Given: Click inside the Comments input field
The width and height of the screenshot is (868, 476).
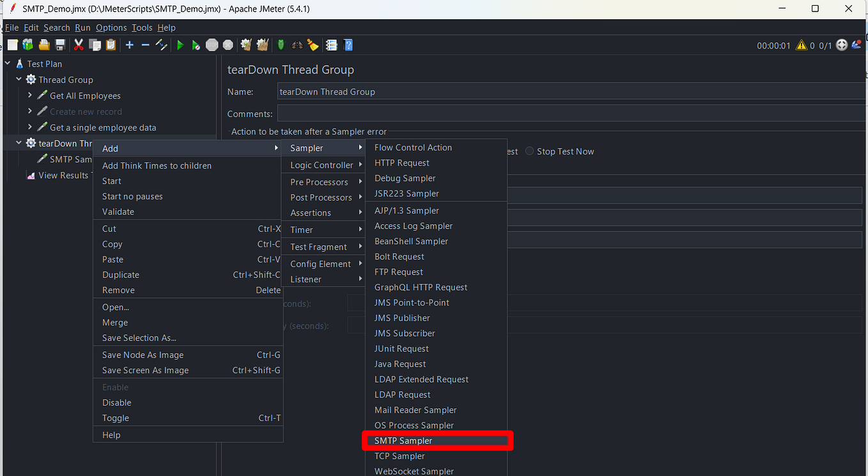Looking at the screenshot, I should point(447,113).
